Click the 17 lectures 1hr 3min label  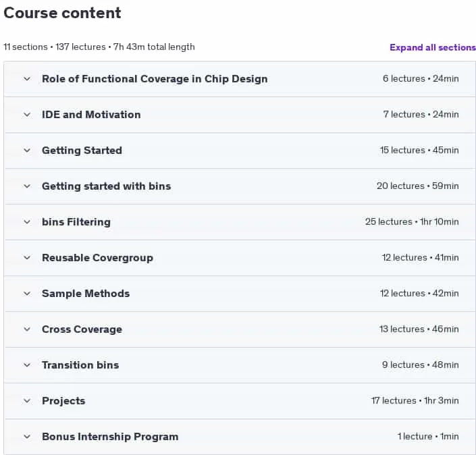415,401
